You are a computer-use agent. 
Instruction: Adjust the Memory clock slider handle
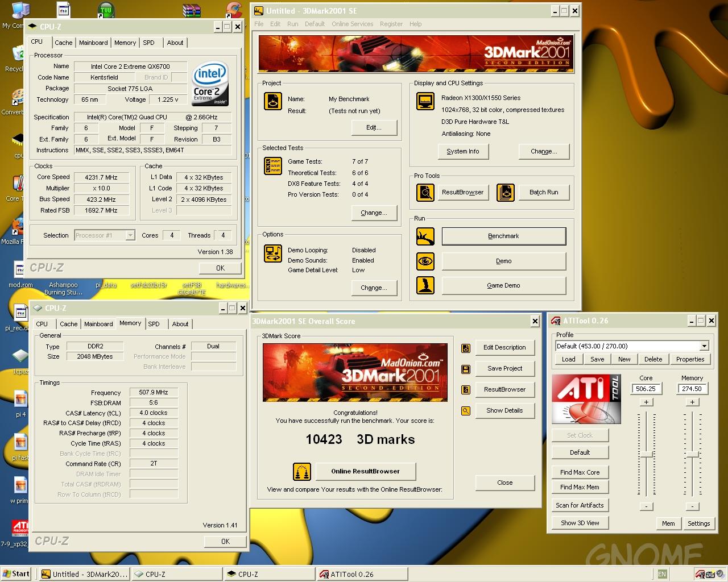pos(692,454)
